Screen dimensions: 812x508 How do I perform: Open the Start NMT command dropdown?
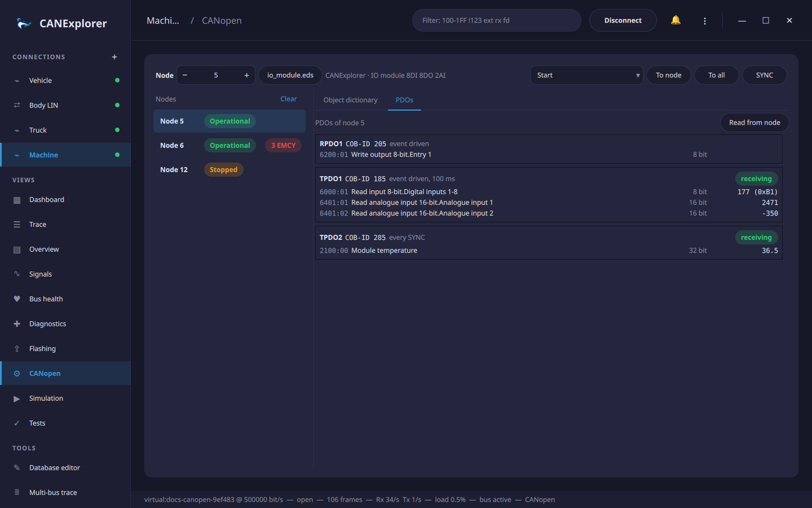pyautogui.click(x=586, y=75)
